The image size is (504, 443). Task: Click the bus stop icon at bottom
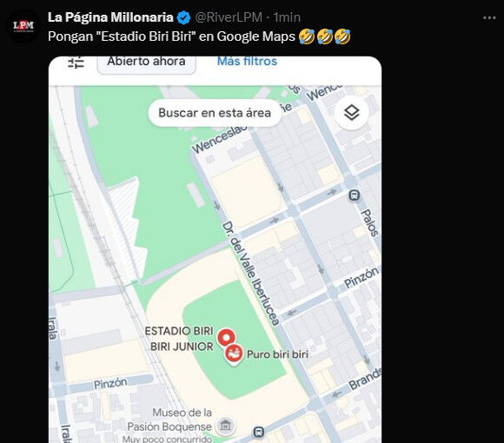(259, 432)
